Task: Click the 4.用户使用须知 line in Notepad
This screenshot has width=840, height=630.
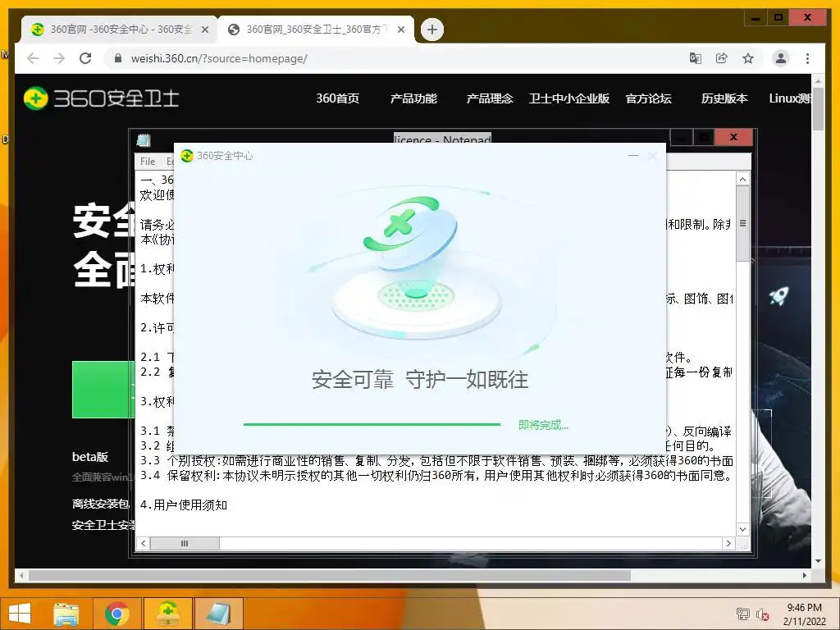Action: 184,504
